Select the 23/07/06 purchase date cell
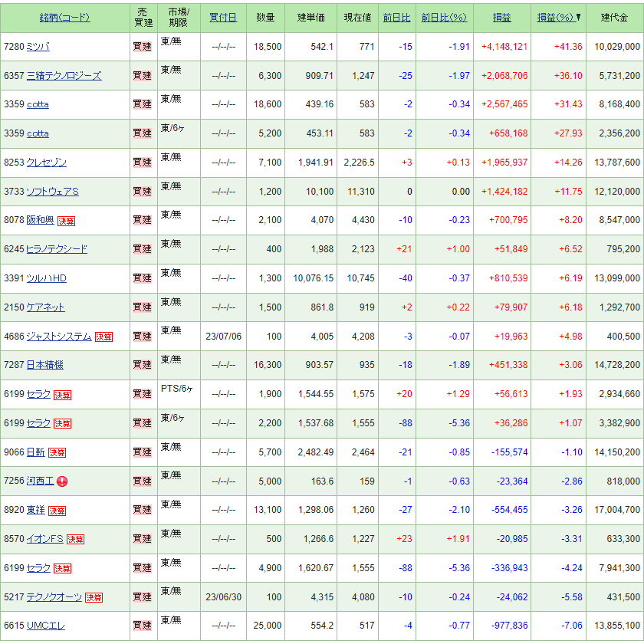This screenshot has width=644, height=644. (x=223, y=337)
